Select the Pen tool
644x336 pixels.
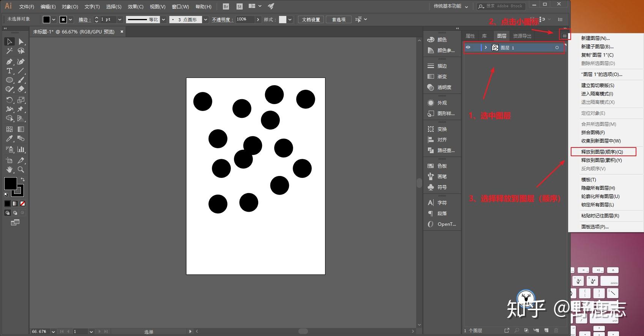coord(9,62)
